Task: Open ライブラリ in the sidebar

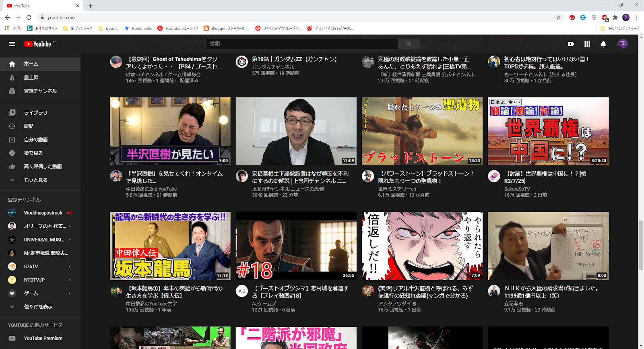Action: pyautogui.click(x=40, y=113)
